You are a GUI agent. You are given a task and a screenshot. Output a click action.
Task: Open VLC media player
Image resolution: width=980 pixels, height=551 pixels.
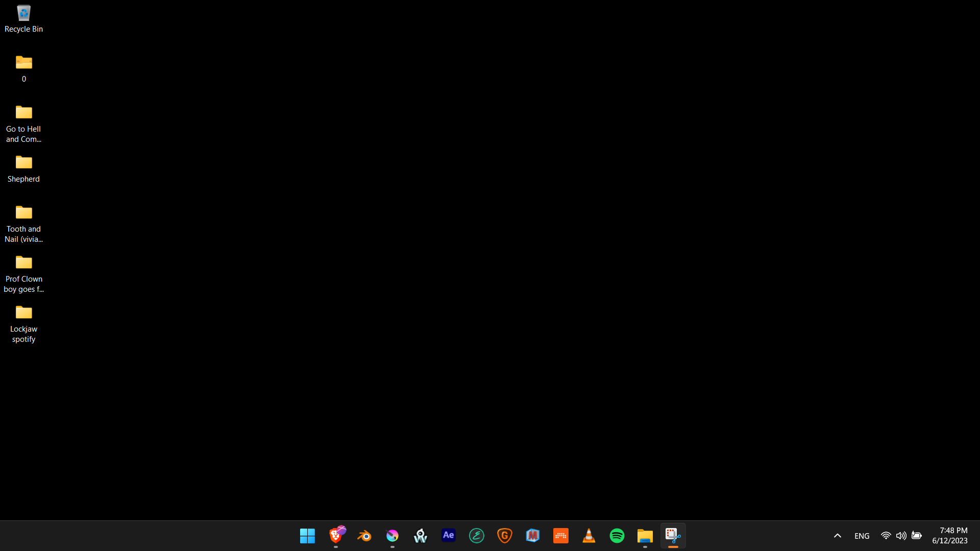point(589,536)
